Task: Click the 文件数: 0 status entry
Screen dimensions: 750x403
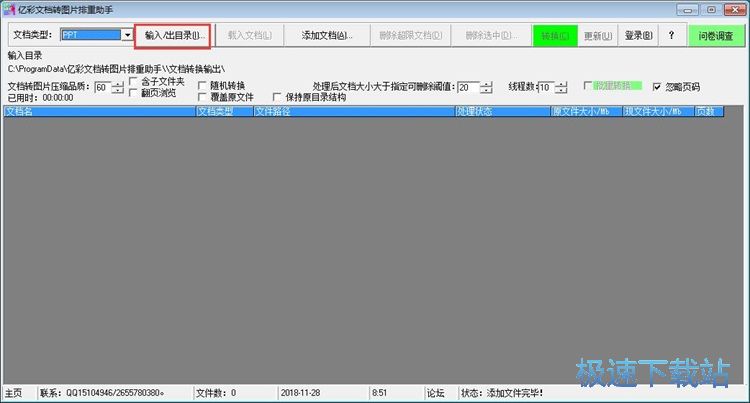Action: (216, 393)
